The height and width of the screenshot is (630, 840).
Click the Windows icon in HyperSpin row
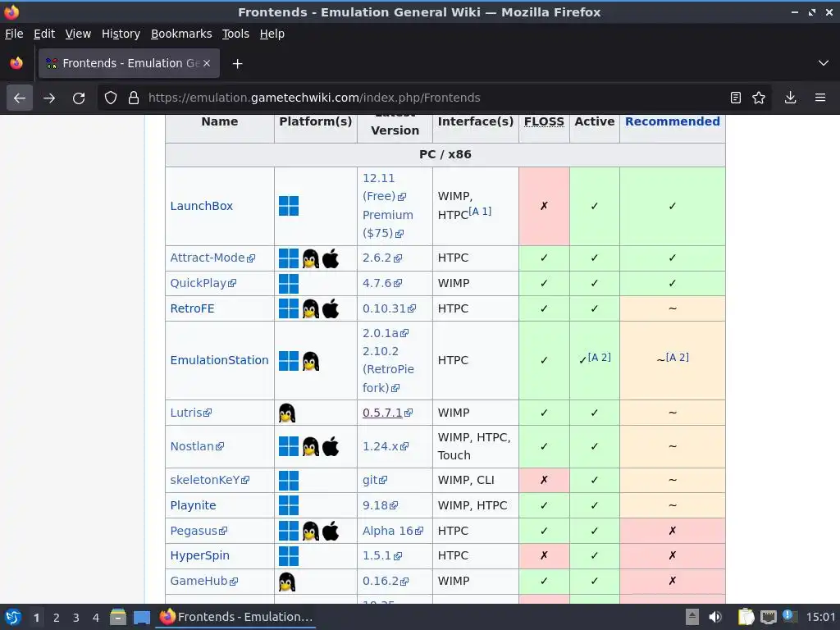(x=289, y=555)
